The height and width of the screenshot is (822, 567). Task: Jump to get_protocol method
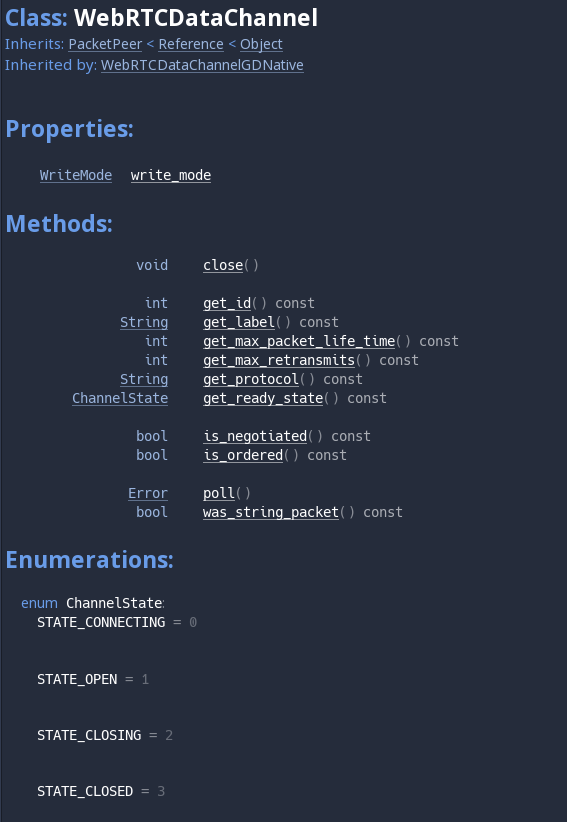click(x=251, y=379)
